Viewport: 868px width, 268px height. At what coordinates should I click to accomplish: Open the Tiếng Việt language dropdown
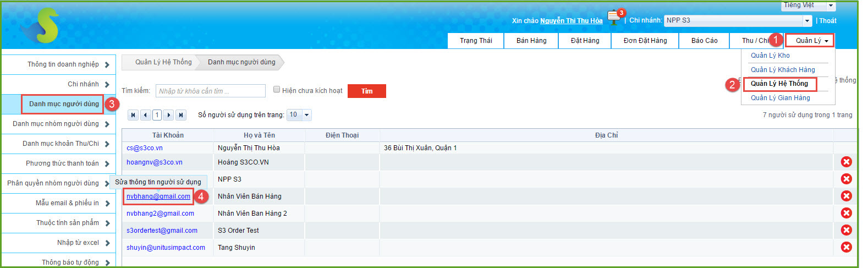[x=831, y=6]
